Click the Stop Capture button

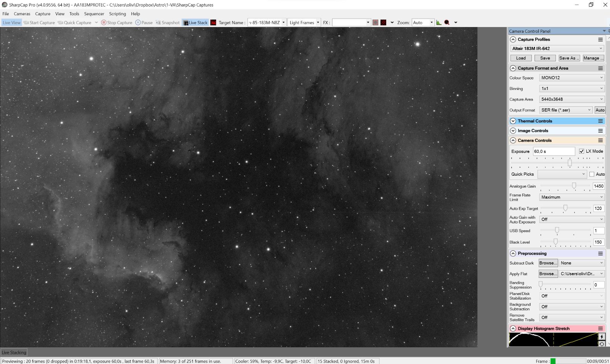coord(117,22)
